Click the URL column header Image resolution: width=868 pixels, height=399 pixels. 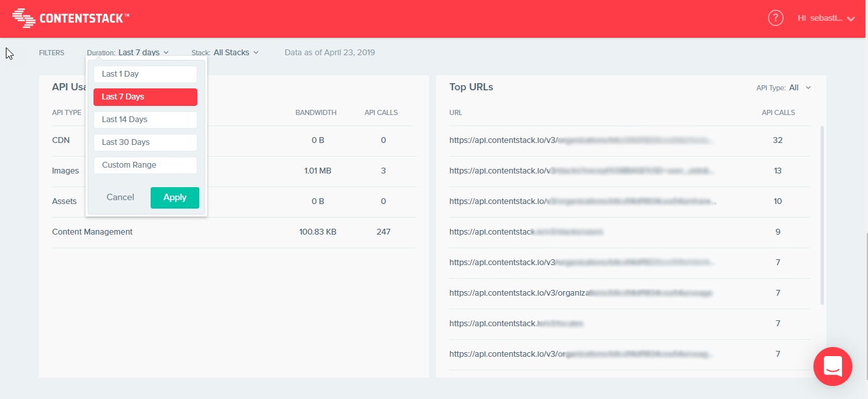[x=456, y=112]
